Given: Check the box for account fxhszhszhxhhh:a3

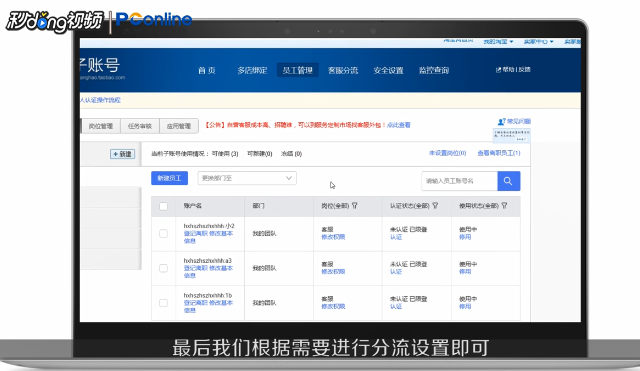Looking at the screenshot, I should pyautogui.click(x=163, y=268).
